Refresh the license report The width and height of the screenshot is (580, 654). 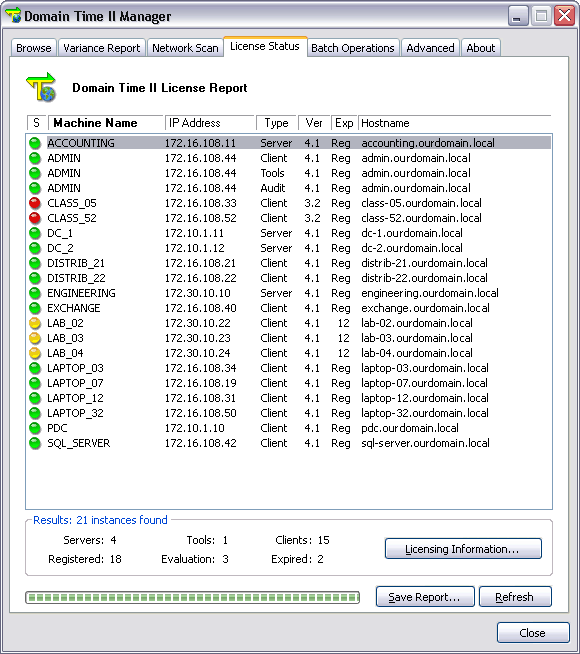tap(515, 597)
